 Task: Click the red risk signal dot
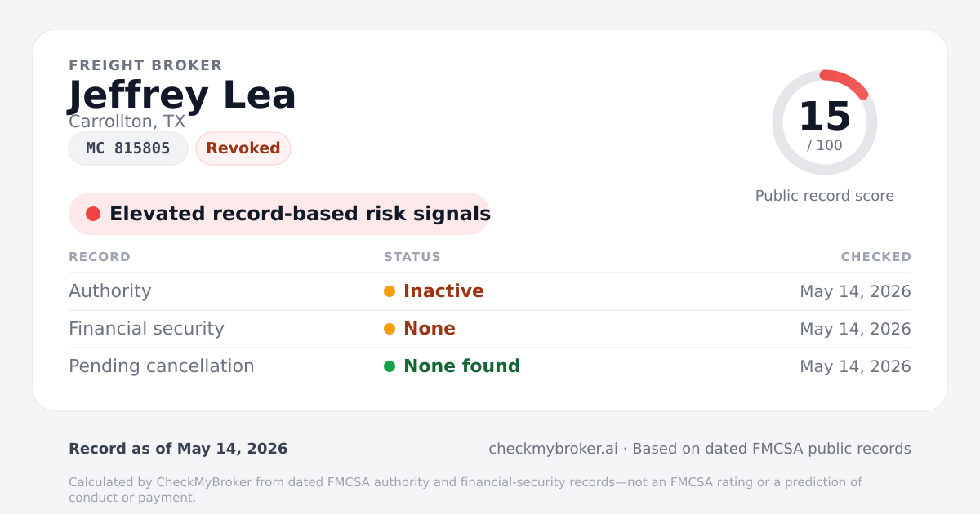93,214
